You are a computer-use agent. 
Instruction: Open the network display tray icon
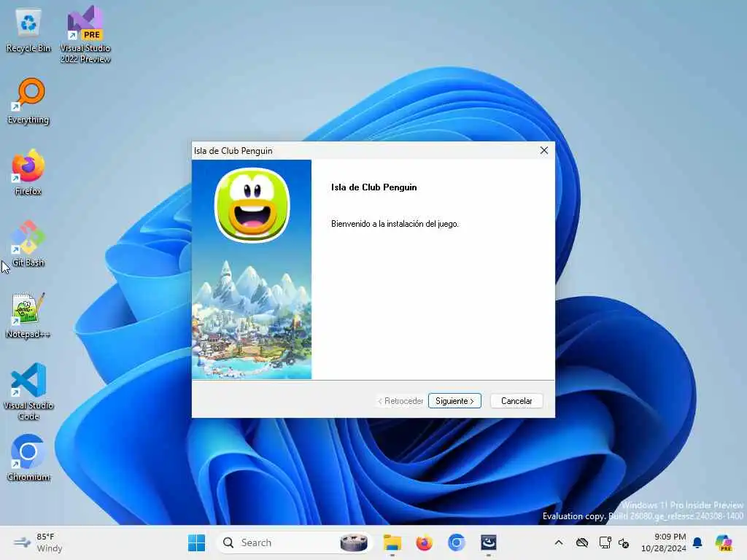click(x=605, y=542)
